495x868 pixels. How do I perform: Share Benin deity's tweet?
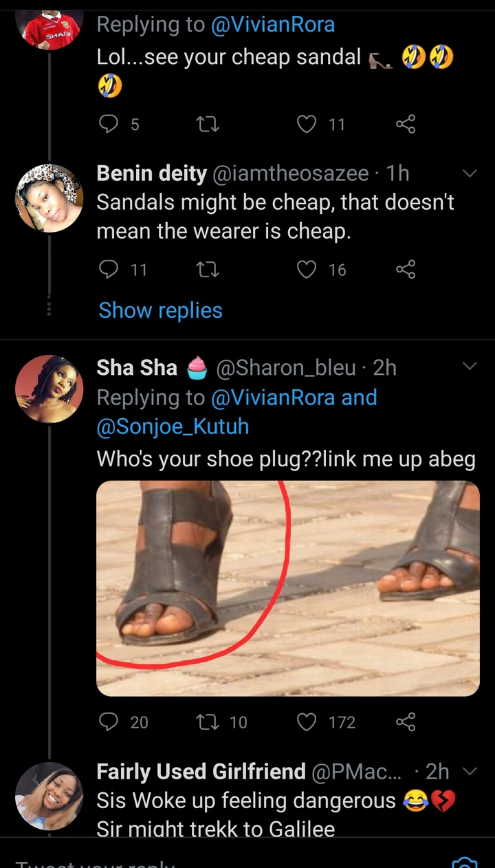pyautogui.click(x=406, y=270)
